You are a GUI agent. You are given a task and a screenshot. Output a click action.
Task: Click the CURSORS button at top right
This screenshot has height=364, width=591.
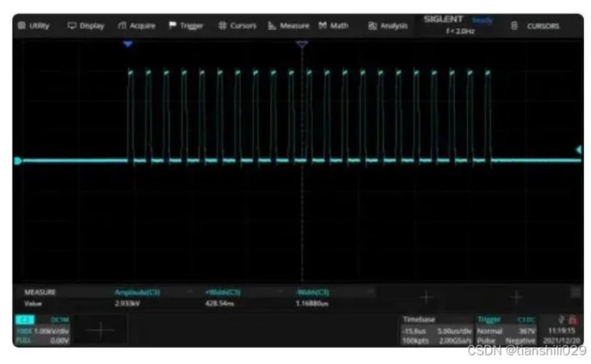point(535,26)
